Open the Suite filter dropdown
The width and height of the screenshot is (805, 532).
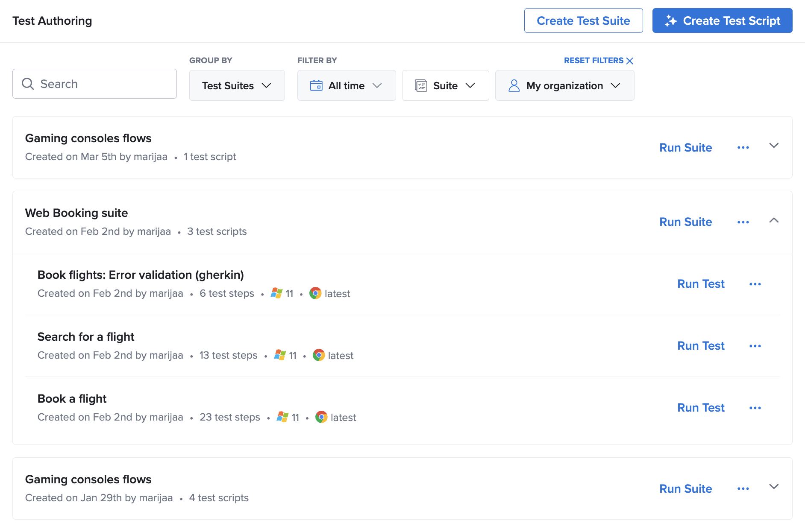click(x=445, y=85)
